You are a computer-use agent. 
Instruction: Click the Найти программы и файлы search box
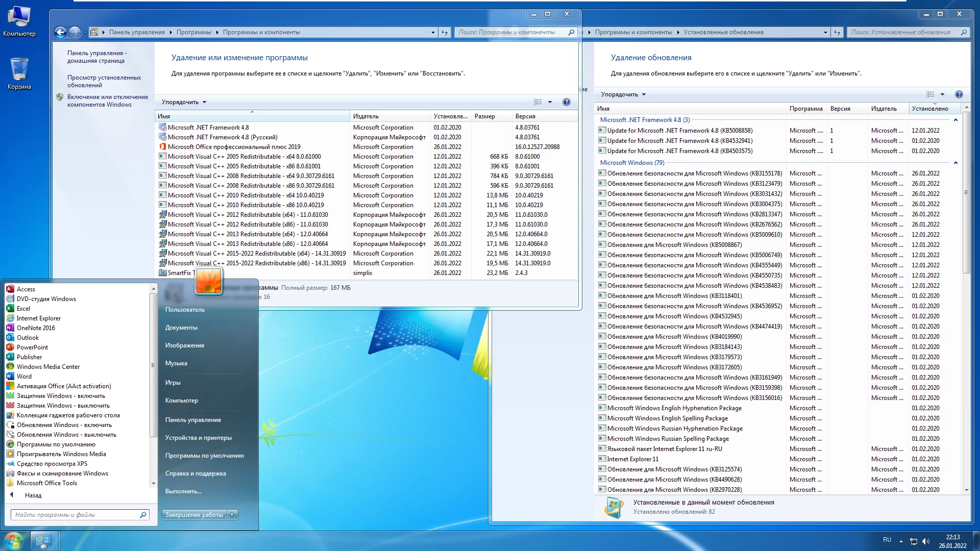pyautogui.click(x=77, y=515)
